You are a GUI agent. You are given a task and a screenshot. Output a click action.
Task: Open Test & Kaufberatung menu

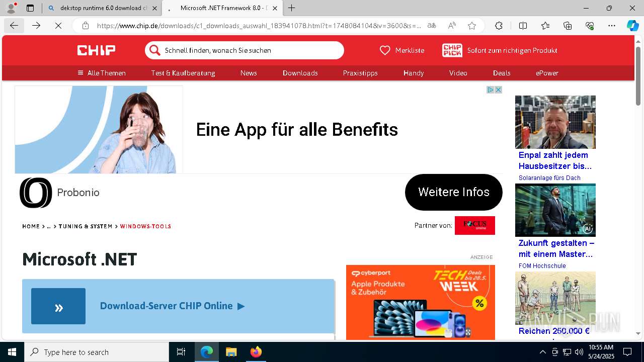pos(183,73)
